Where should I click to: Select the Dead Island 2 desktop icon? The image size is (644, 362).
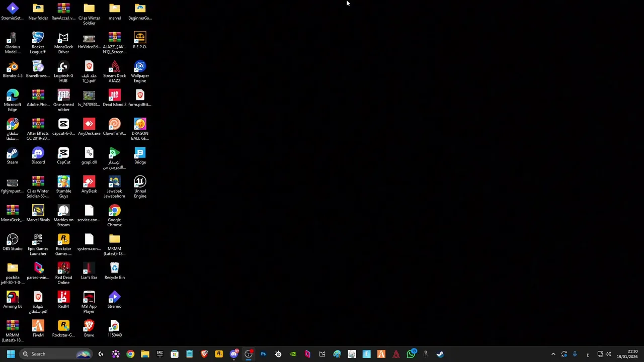[x=114, y=99]
